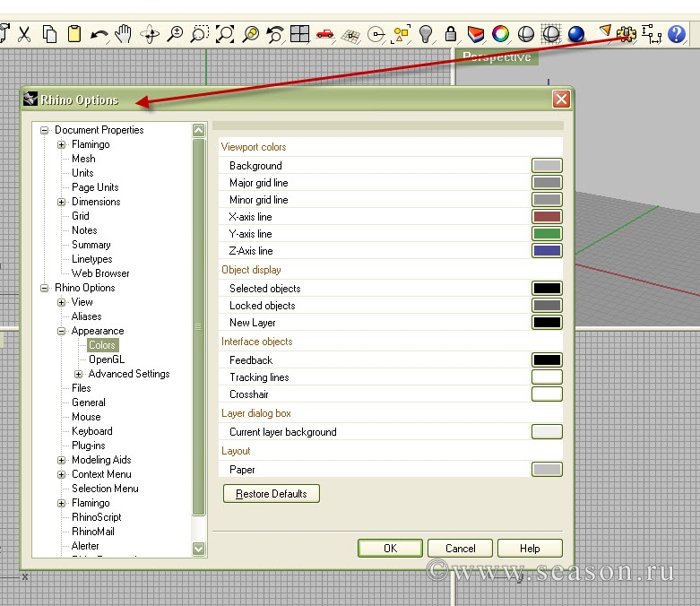Viewport: 700px width, 606px height.
Task: Click the red car icon
Action: pos(324,34)
